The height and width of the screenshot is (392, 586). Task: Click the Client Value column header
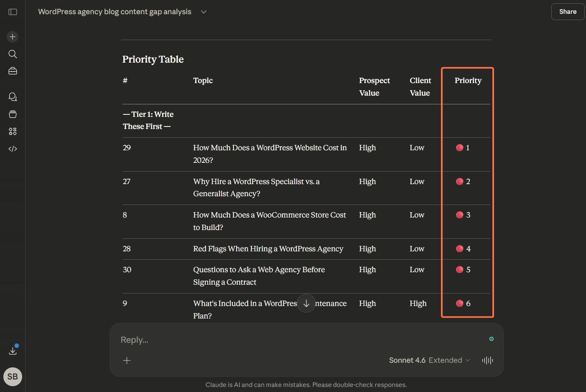tap(420, 87)
